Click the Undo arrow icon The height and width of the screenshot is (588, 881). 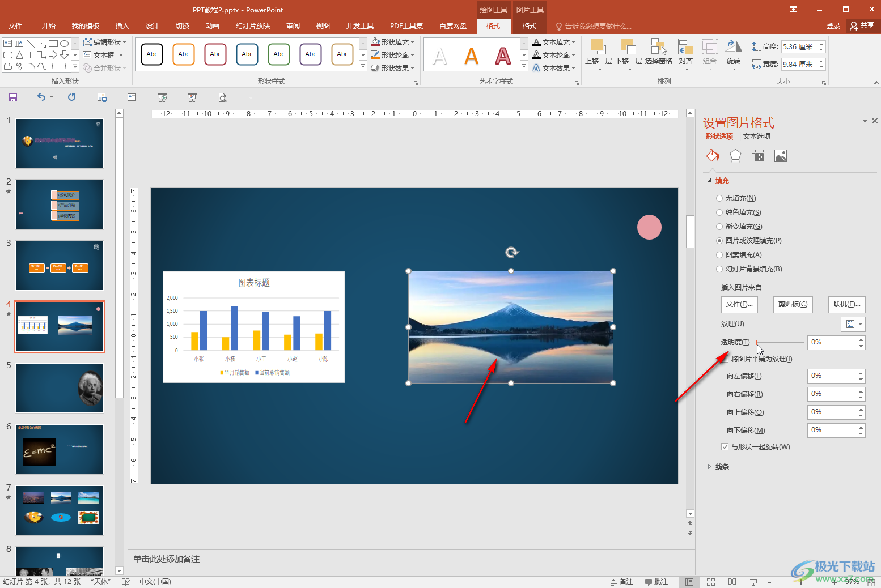coord(41,97)
